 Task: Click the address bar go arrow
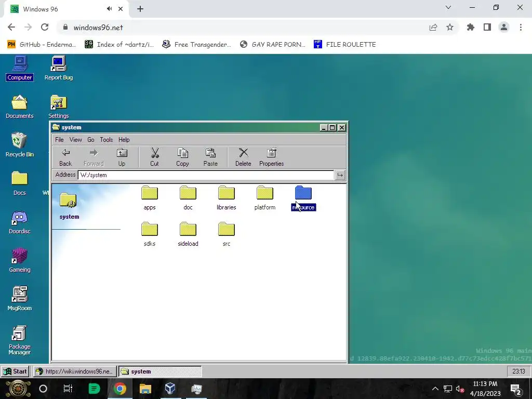340,175
